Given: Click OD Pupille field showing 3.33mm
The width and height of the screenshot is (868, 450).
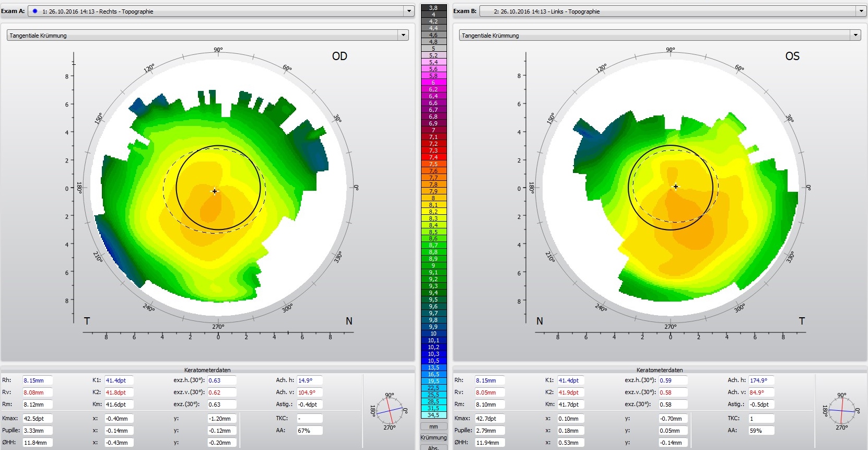Looking at the screenshot, I should (x=37, y=431).
